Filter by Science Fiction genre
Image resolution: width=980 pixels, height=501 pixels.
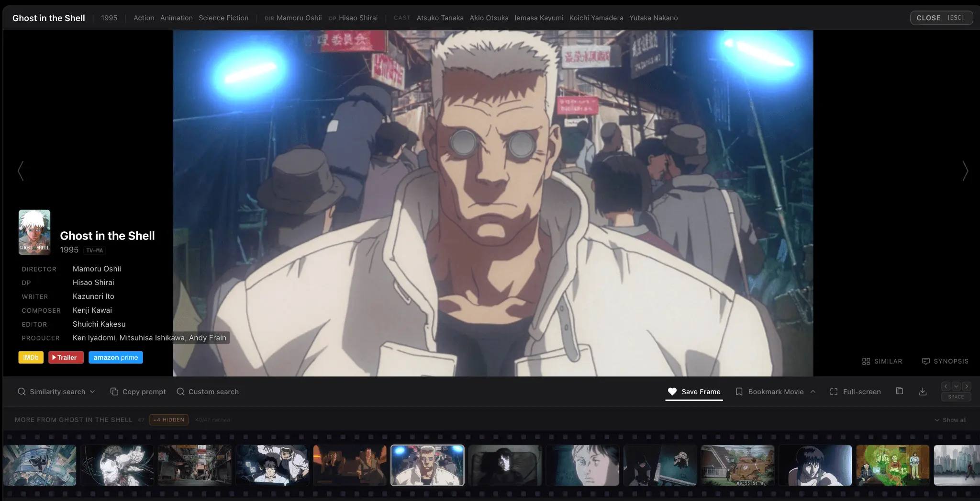[x=223, y=18]
